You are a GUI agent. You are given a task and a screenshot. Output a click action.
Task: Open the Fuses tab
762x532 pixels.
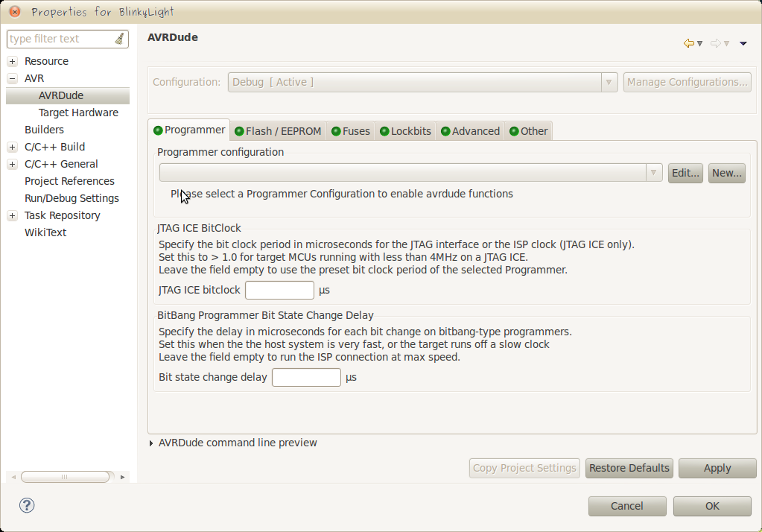click(350, 131)
